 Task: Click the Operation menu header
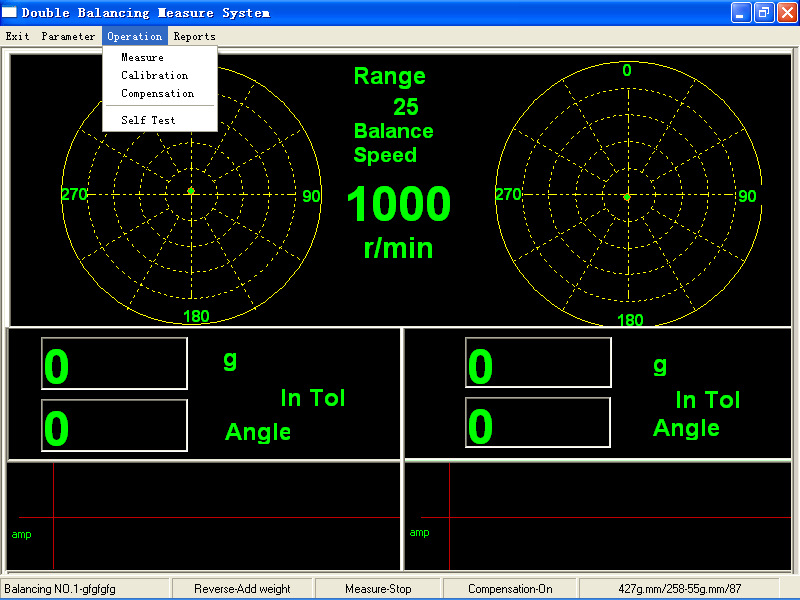coord(134,36)
